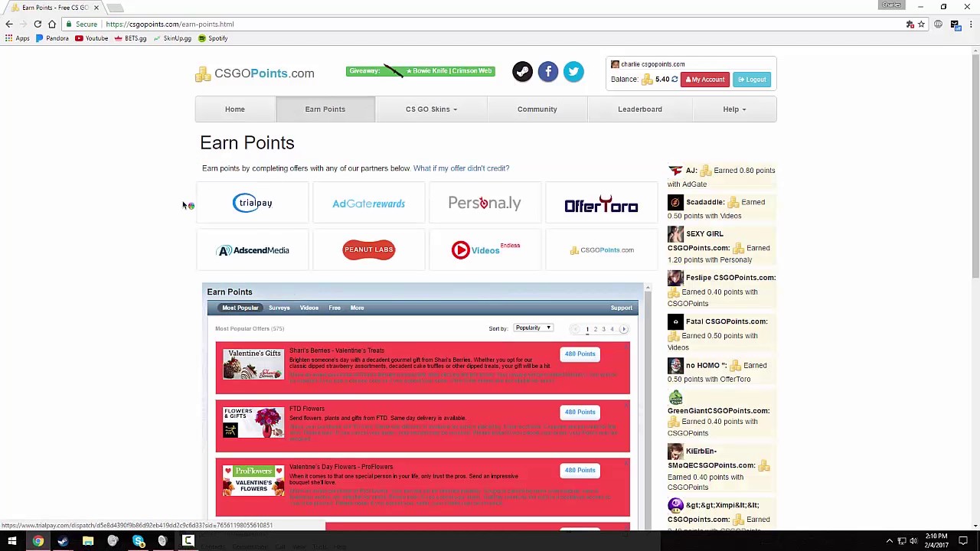Click the Support link in offer wall
The image size is (980, 551).
coord(622,308)
